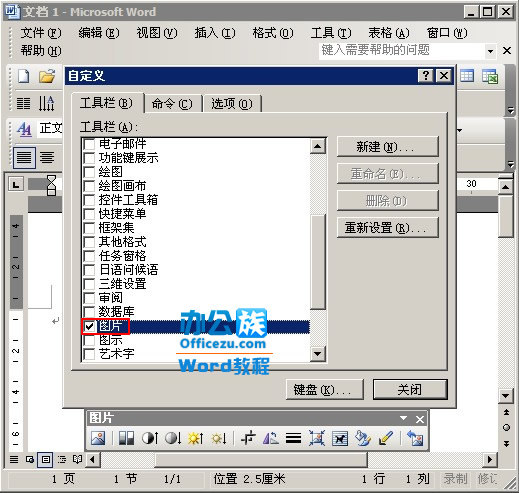Check the 控件工具箱 checkbox
Screen dimensions: 519x493
89,200
